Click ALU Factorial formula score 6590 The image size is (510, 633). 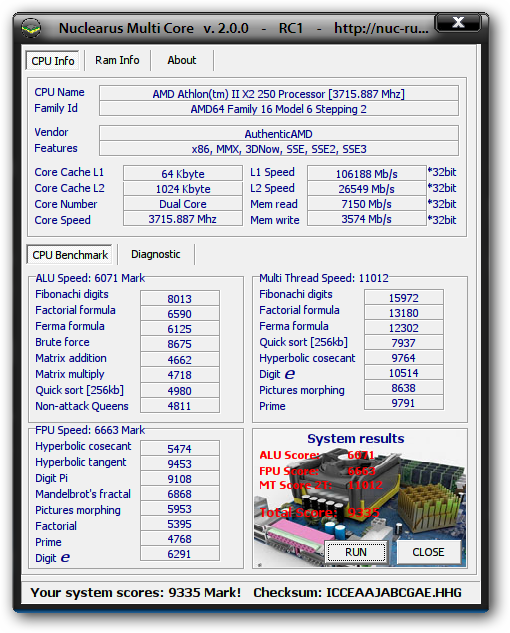(180, 314)
